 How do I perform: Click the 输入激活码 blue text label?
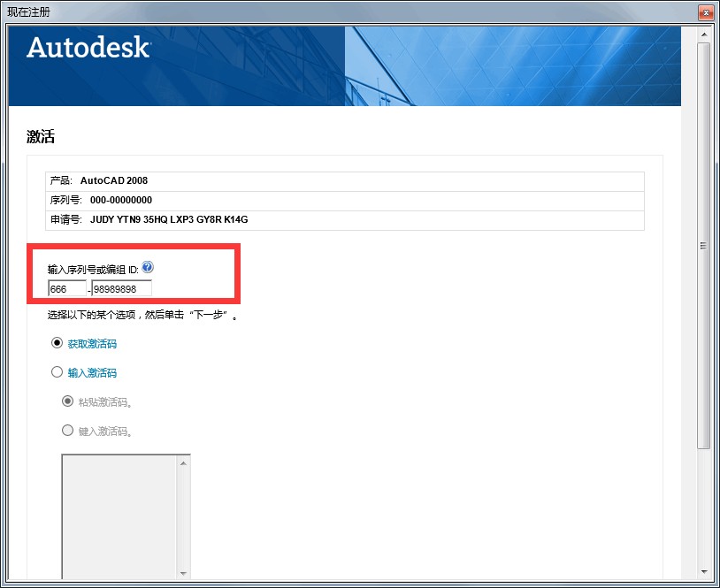(x=92, y=373)
